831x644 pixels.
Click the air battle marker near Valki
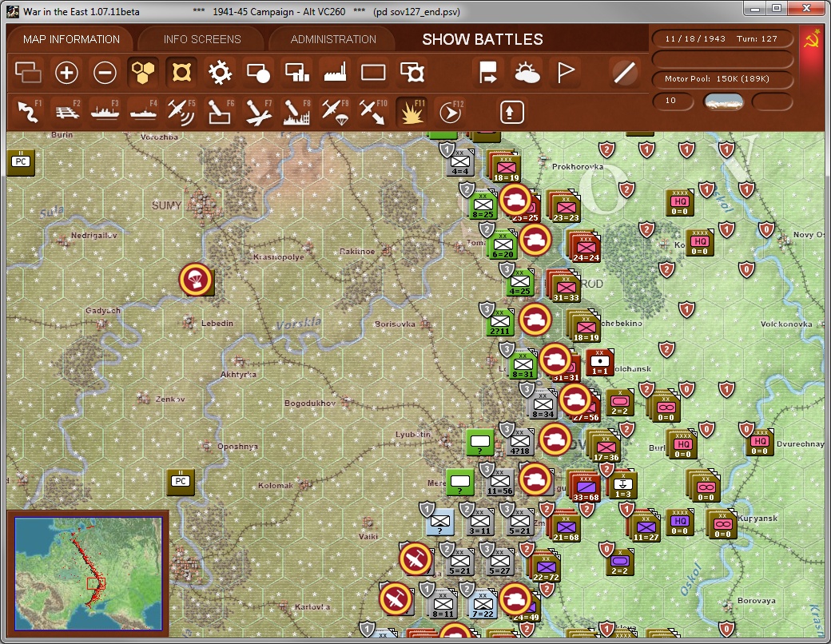pos(415,559)
